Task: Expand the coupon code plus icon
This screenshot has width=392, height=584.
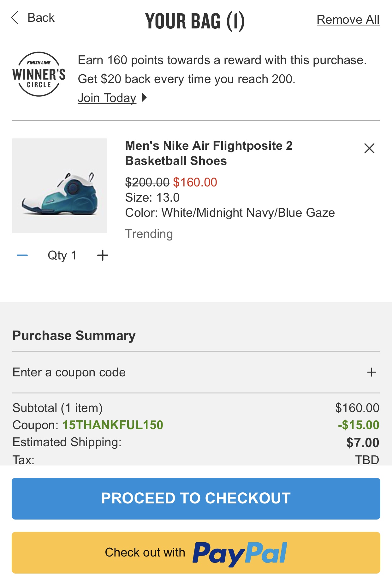Action: (371, 372)
